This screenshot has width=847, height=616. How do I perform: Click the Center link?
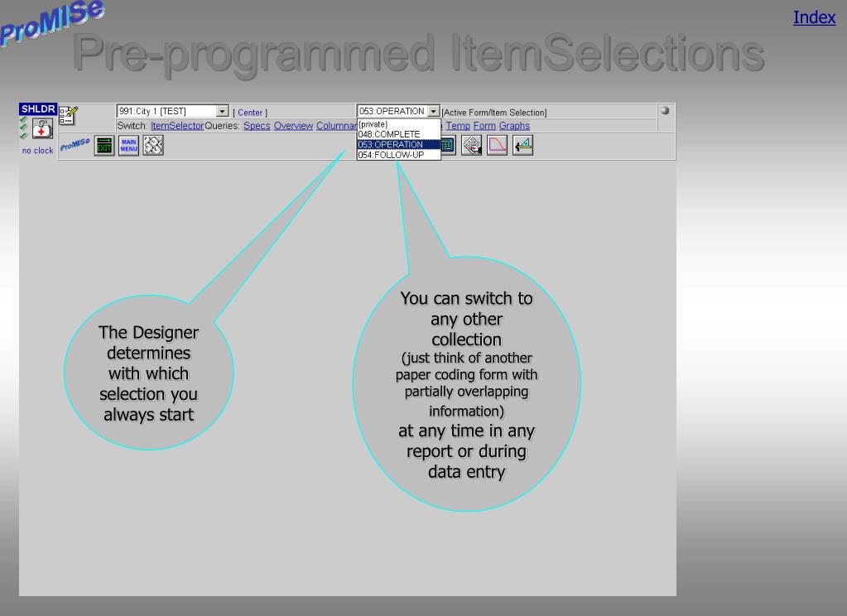(250, 113)
